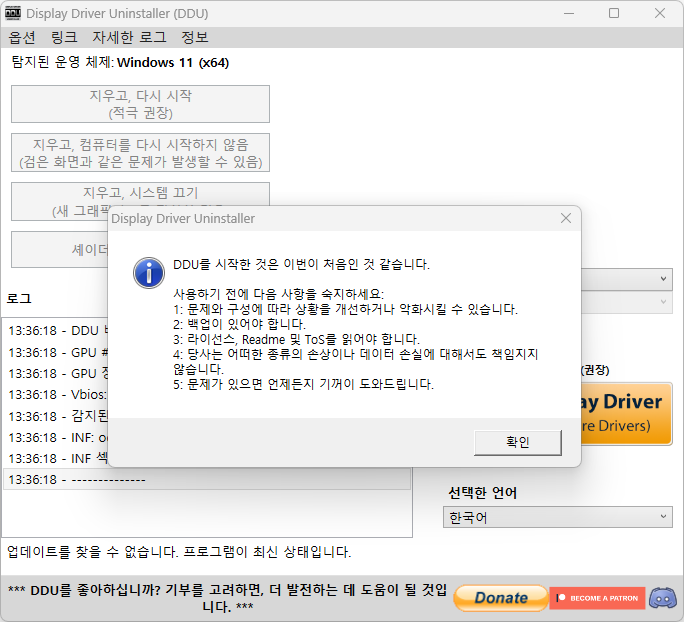Click the orange Display Driver banner
Screen dimensions: 684x622
click(626, 414)
